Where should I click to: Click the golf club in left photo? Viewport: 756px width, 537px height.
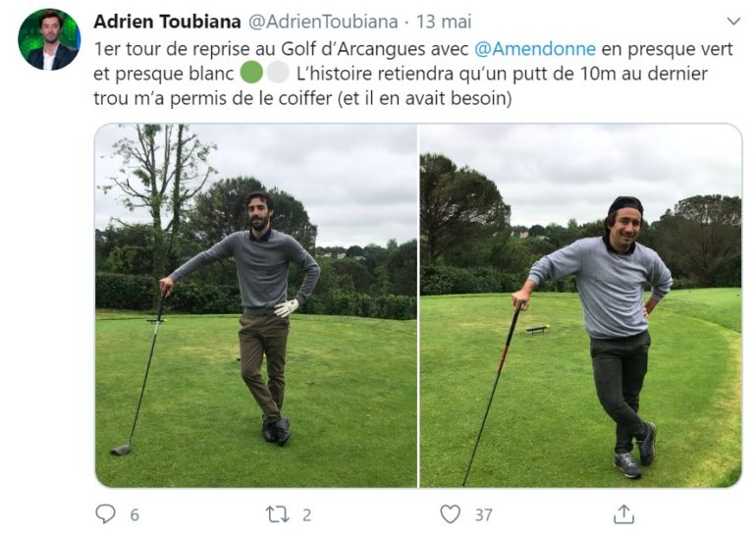pyautogui.click(x=140, y=371)
